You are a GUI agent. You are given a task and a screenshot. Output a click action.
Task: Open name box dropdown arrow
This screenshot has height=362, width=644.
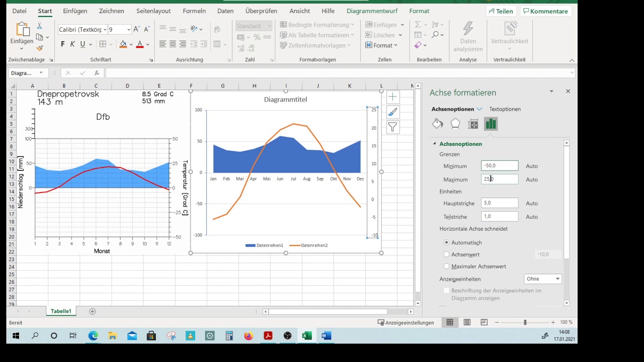click(41, 73)
